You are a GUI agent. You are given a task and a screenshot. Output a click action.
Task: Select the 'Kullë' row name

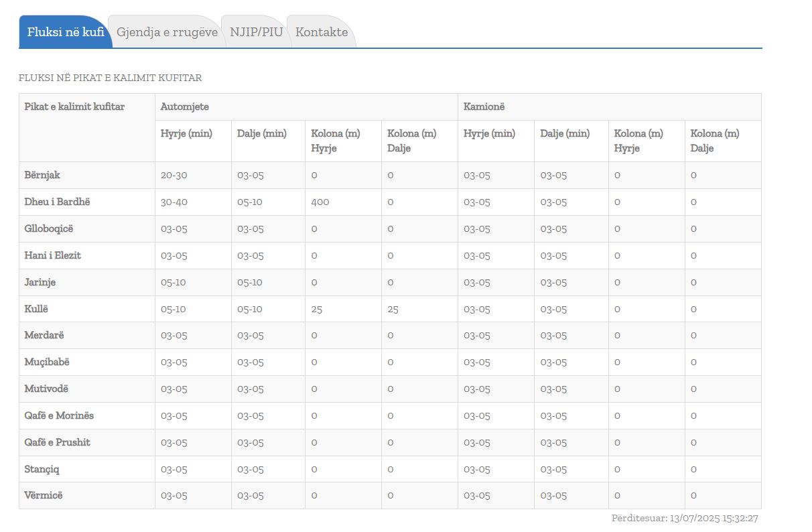36,309
